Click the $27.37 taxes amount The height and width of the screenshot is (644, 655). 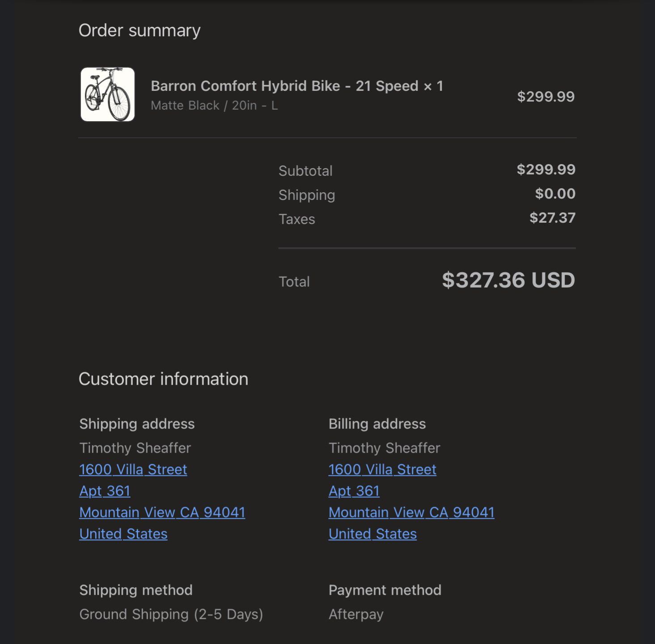(x=552, y=218)
